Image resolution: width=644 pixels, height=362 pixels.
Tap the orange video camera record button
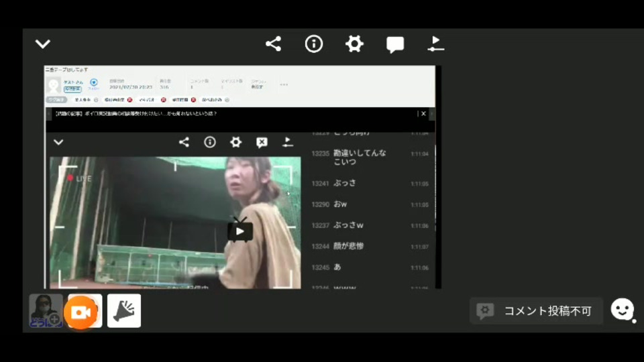[81, 312]
